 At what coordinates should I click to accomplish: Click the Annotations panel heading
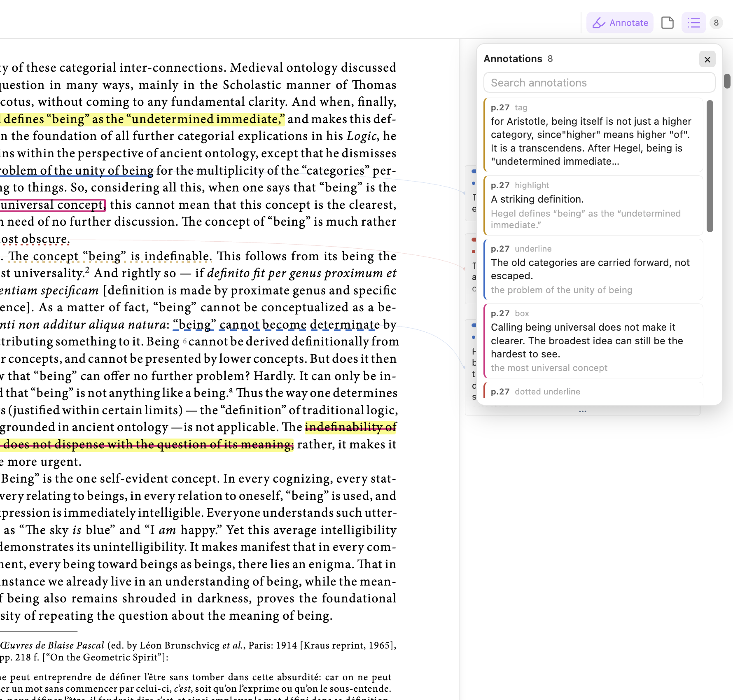[x=513, y=59]
